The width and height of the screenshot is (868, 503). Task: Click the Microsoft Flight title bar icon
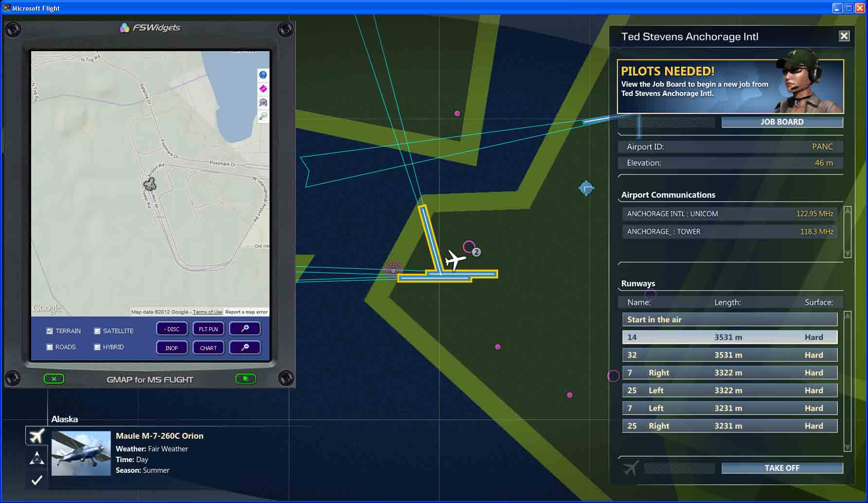(6, 8)
